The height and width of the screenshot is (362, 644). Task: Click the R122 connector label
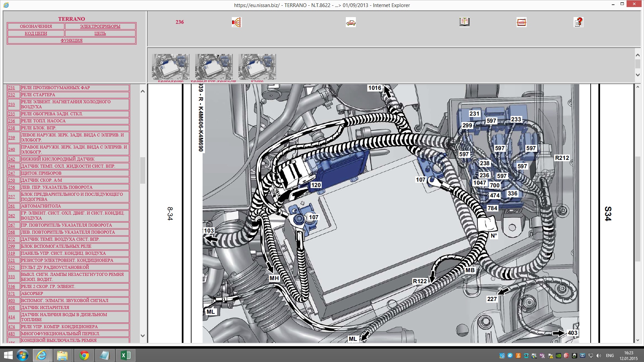coord(420,281)
